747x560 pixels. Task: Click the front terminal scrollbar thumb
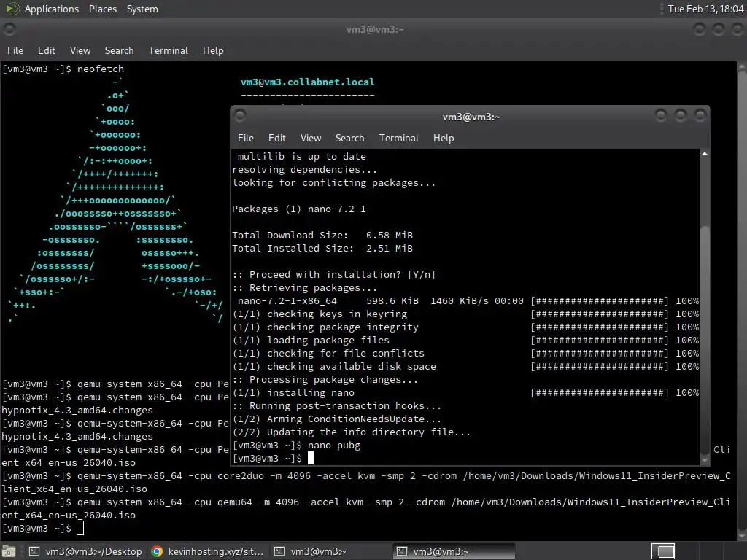705,340
